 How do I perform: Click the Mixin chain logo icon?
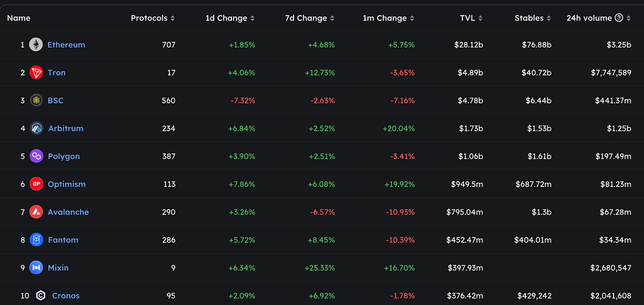(36, 267)
